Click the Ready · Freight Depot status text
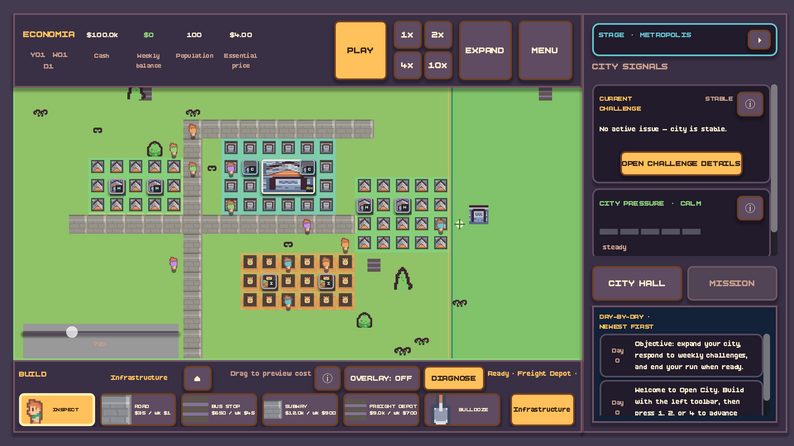794x446 pixels. (532, 374)
